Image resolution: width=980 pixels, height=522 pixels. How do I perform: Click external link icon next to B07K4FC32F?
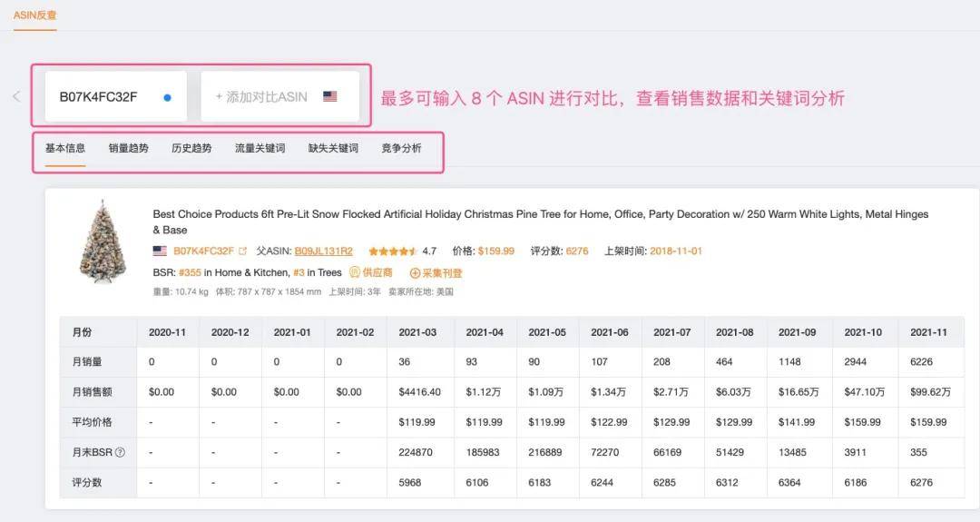[242, 251]
